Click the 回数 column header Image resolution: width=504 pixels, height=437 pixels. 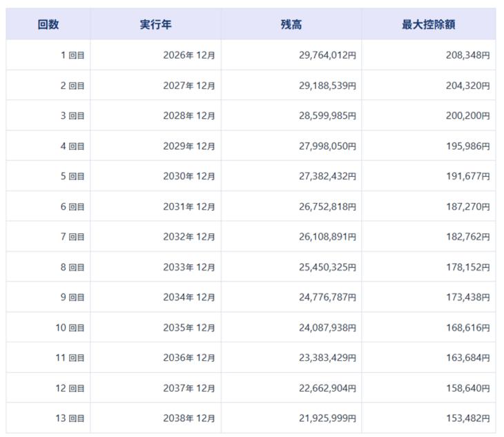[x=48, y=25]
